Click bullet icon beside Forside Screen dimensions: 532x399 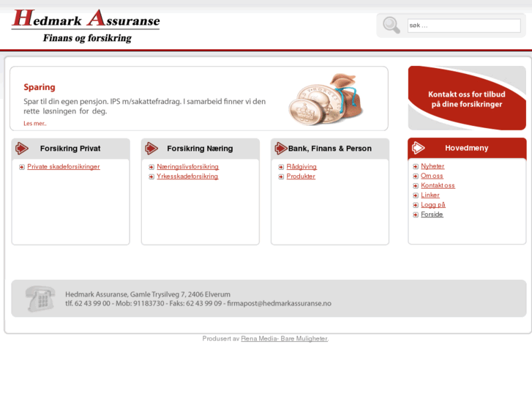click(x=416, y=215)
